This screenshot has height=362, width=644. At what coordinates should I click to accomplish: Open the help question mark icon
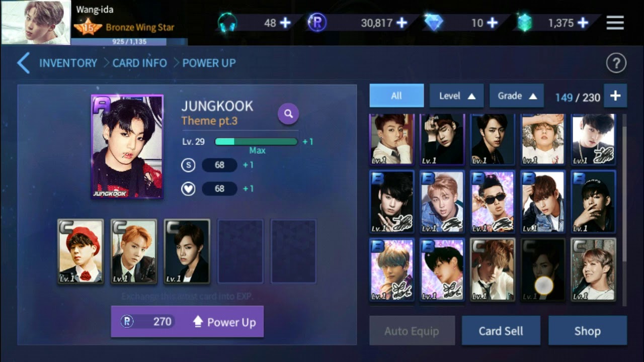[x=616, y=63]
